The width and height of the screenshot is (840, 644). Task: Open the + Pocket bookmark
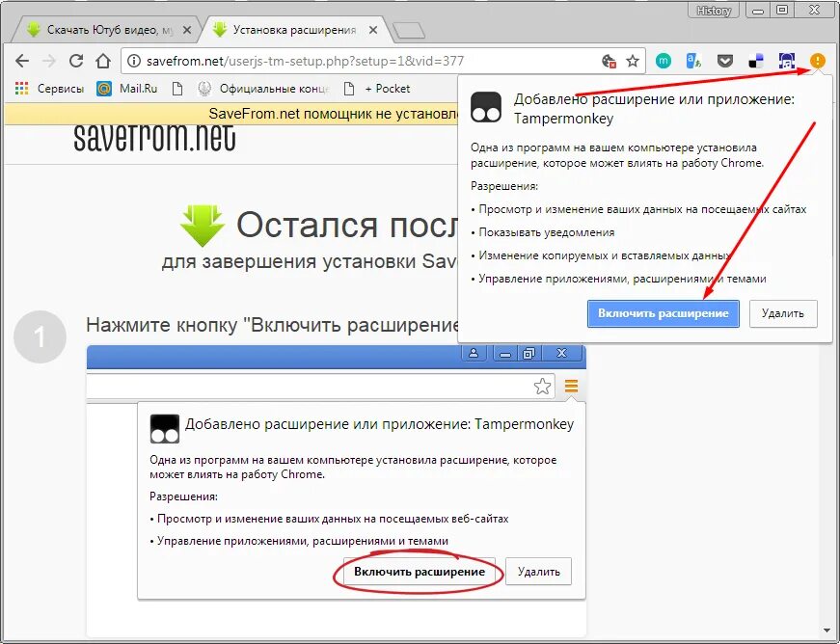point(377,89)
